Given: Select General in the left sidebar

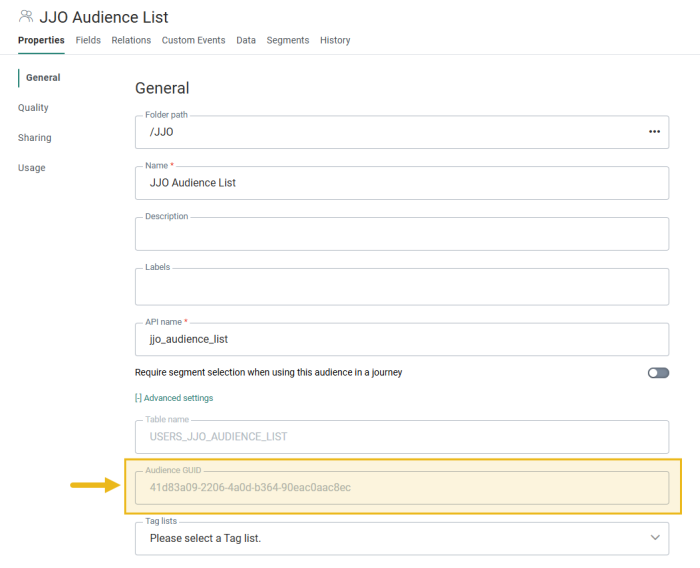Looking at the screenshot, I should (x=43, y=78).
